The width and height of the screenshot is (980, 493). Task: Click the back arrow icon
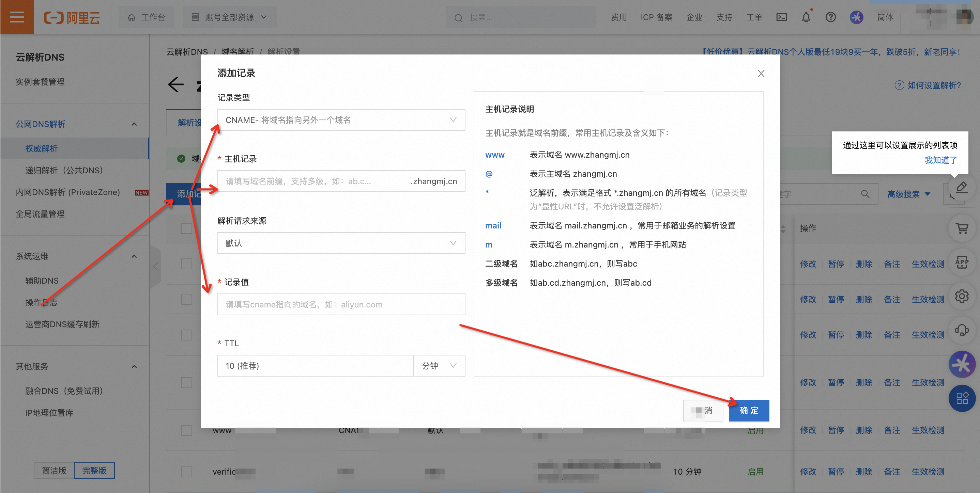[176, 84]
